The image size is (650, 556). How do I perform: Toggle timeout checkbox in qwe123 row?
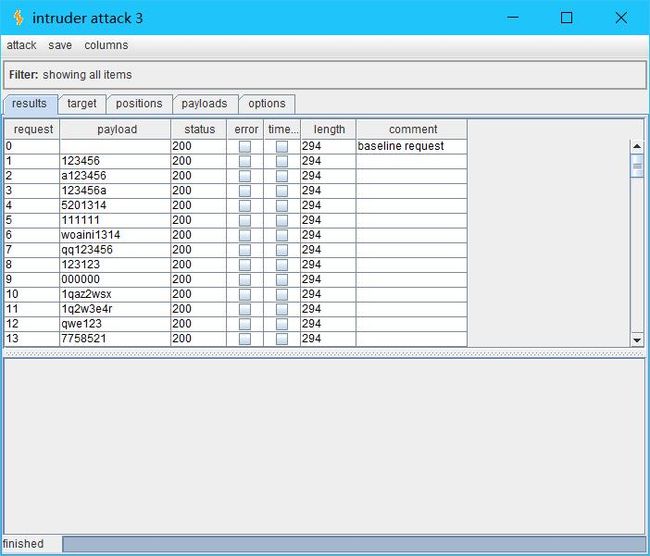tap(282, 324)
